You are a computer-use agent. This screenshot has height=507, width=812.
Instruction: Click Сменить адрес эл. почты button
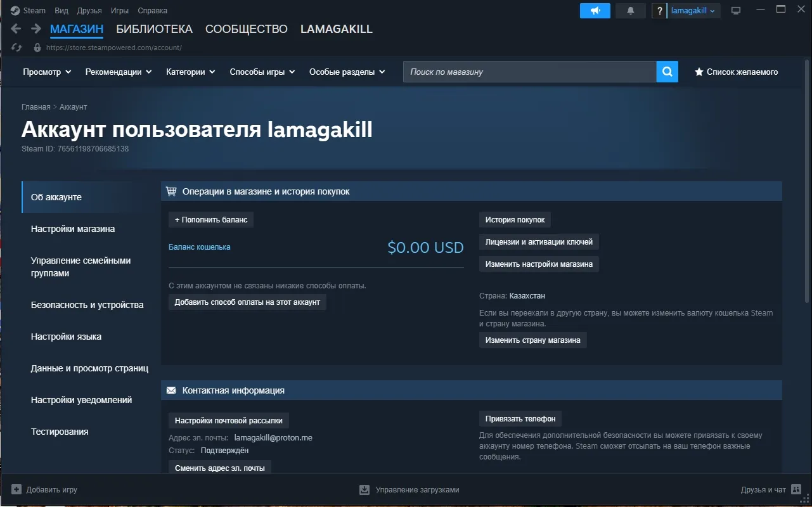[220, 468]
